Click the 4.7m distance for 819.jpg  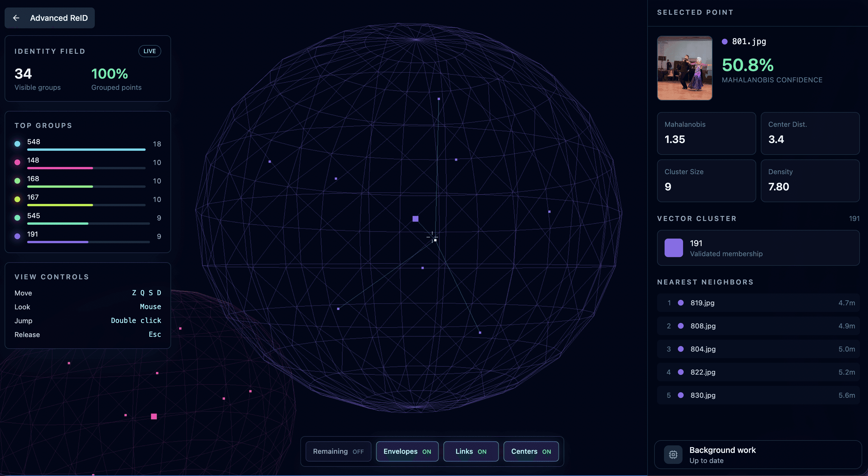click(847, 302)
